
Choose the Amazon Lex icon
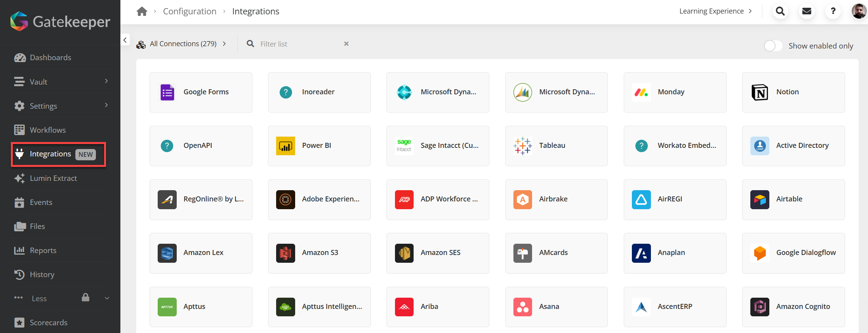[x=167, y=253]
